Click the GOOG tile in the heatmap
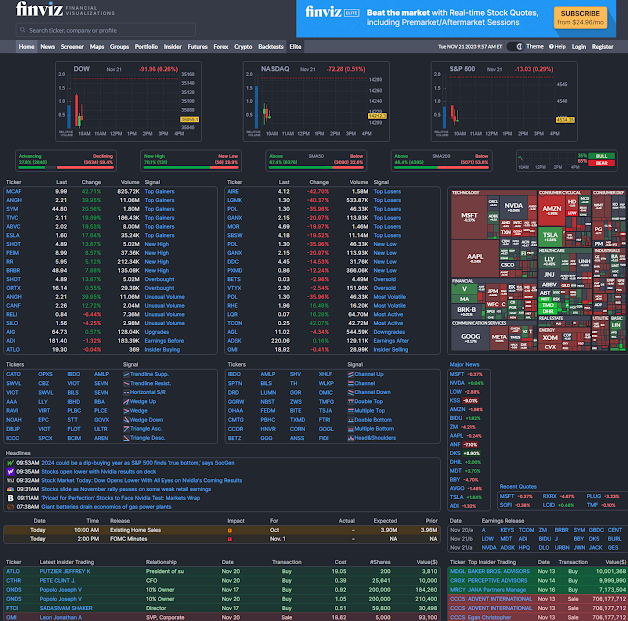628x621 pixels. coord(470,338)
